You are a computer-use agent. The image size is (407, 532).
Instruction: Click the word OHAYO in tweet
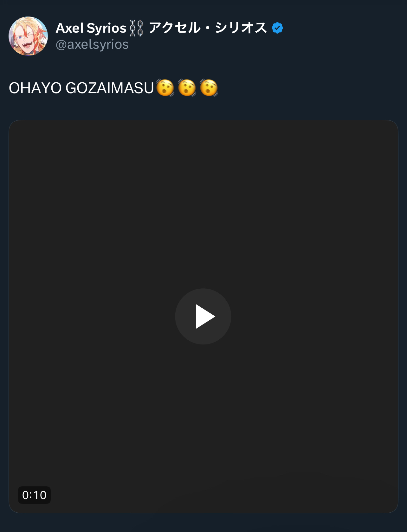coord(35,88)
